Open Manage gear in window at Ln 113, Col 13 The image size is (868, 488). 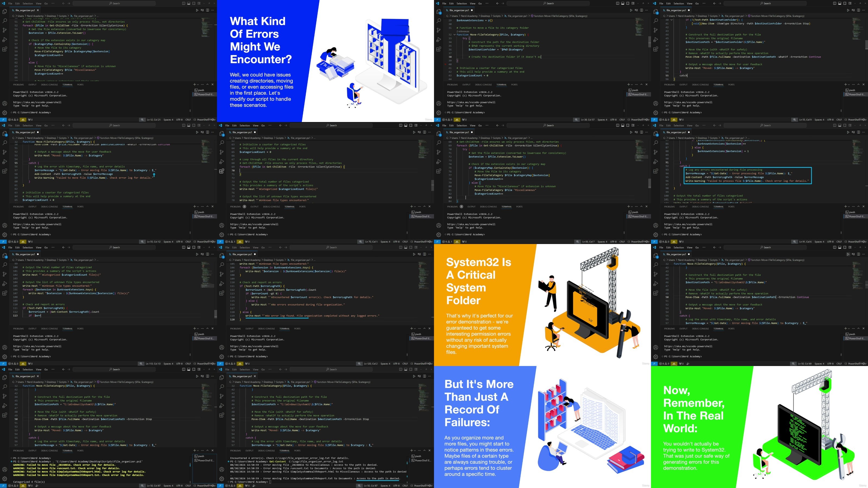pyautogui.click(x=5, y=357)
